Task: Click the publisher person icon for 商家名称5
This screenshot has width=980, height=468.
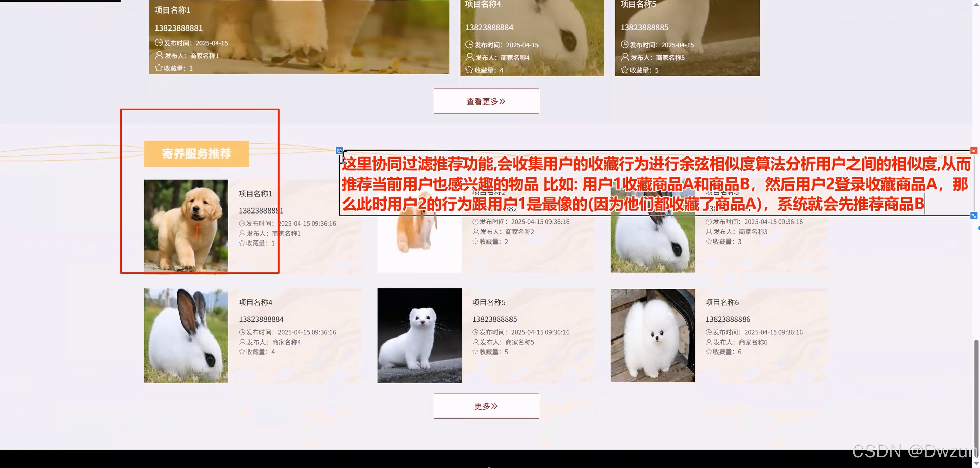Action: tap(475, 342)
